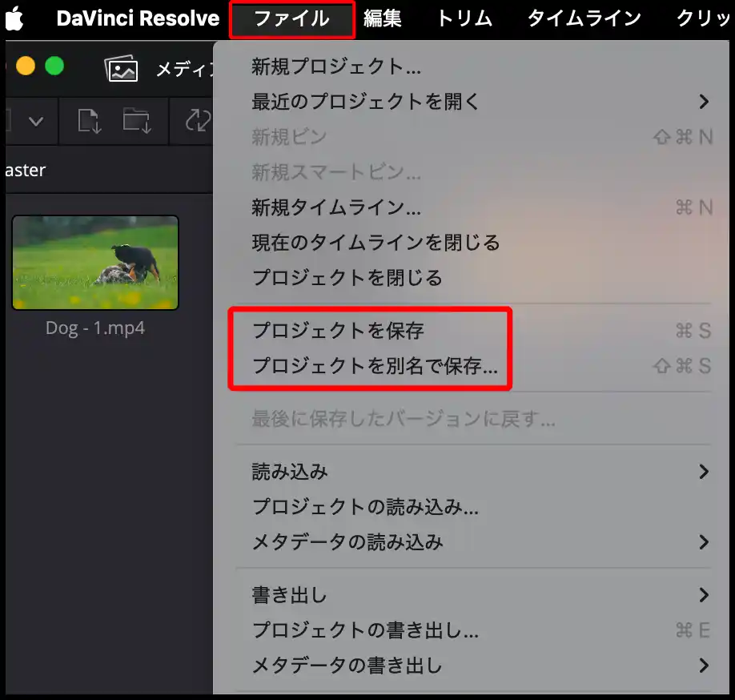Open the トリム menu

point(464,18)
